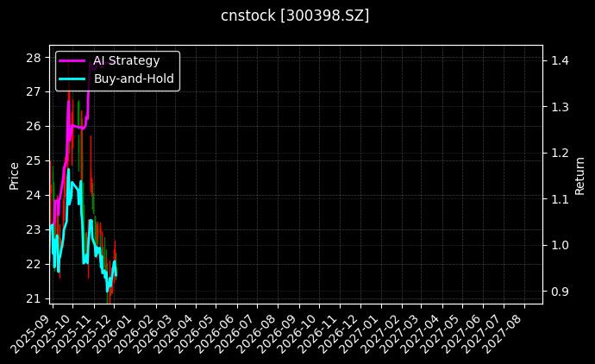Click the 1.0 return tick label
595x364 pixels.
559,245
